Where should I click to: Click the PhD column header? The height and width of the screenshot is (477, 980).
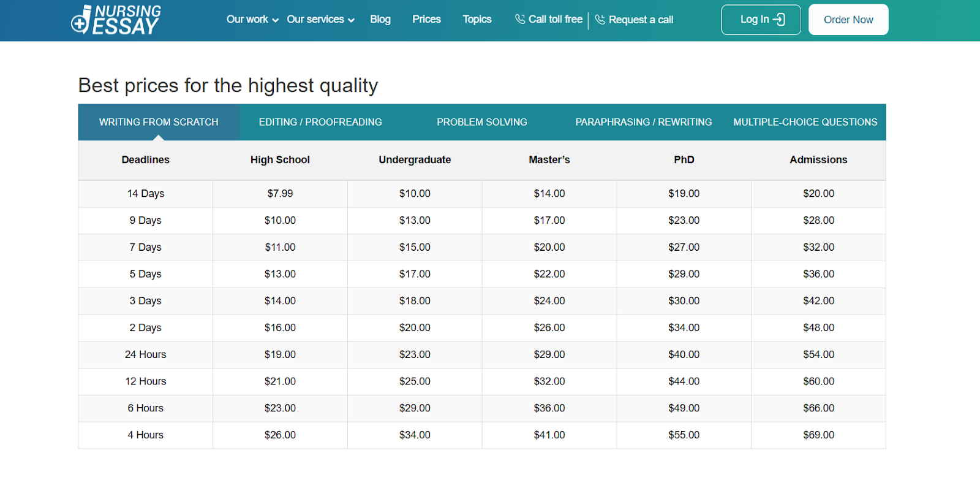(684, 159)
